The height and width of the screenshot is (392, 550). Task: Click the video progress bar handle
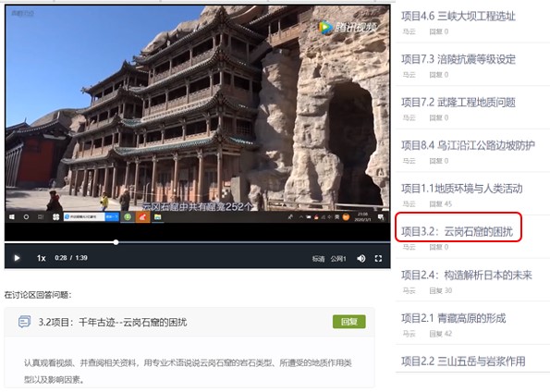click(116, 242)
